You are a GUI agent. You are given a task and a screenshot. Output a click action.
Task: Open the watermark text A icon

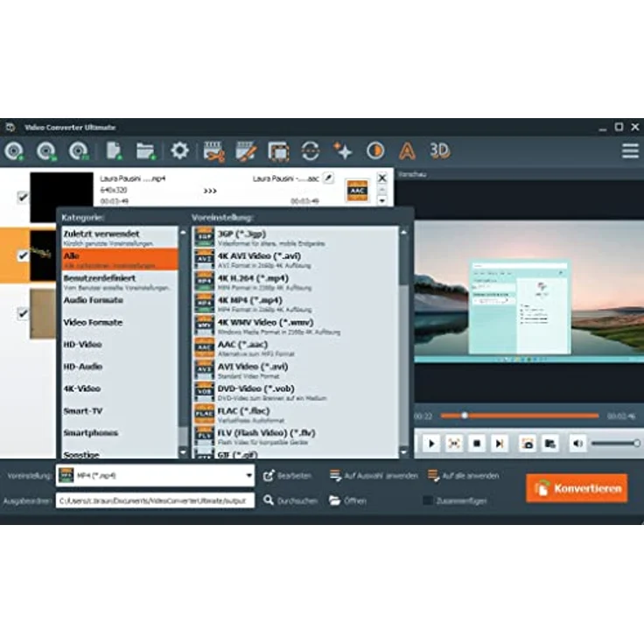407,150
